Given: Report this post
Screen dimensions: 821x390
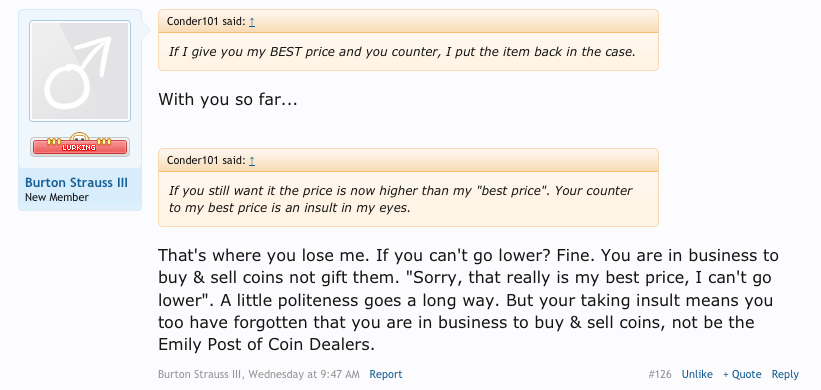Looking at the screenshot, I should click(x=386, y=374).
